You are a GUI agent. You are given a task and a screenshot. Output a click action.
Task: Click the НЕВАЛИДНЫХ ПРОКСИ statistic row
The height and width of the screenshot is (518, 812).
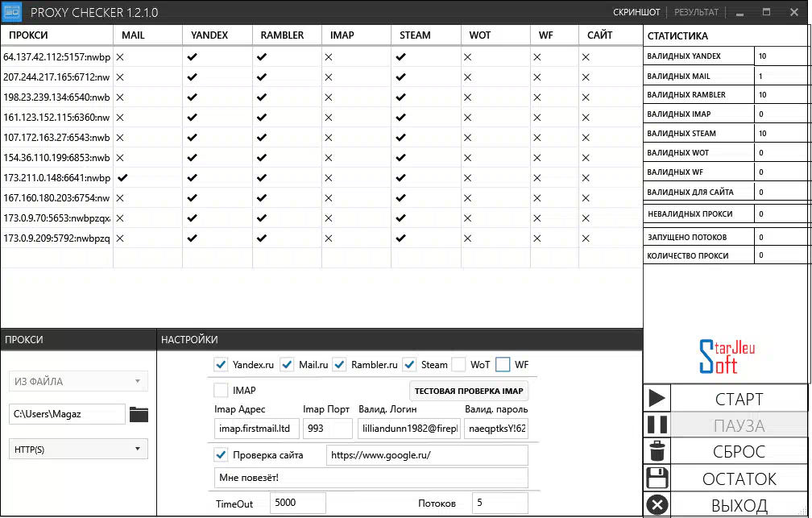coord(726,213)
